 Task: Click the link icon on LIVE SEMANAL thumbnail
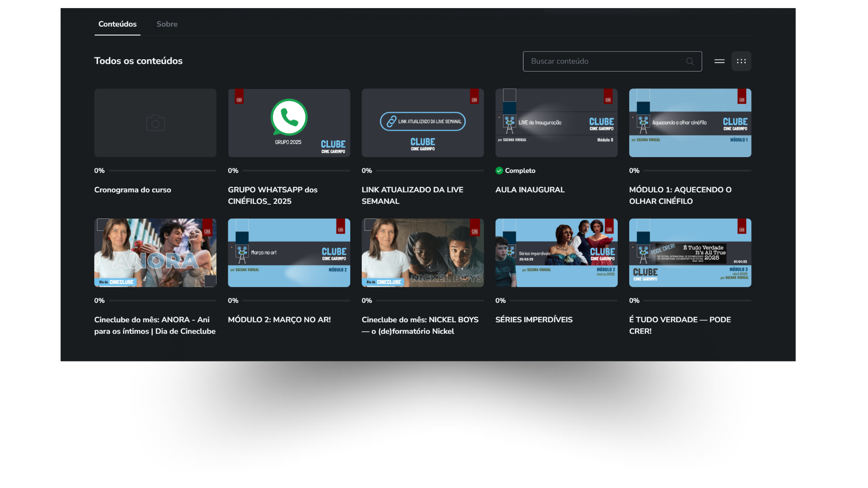coord(392,122)
